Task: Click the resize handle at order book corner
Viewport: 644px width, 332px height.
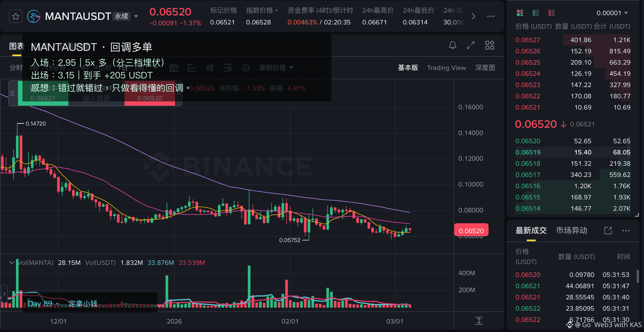Action: [637, 215]
